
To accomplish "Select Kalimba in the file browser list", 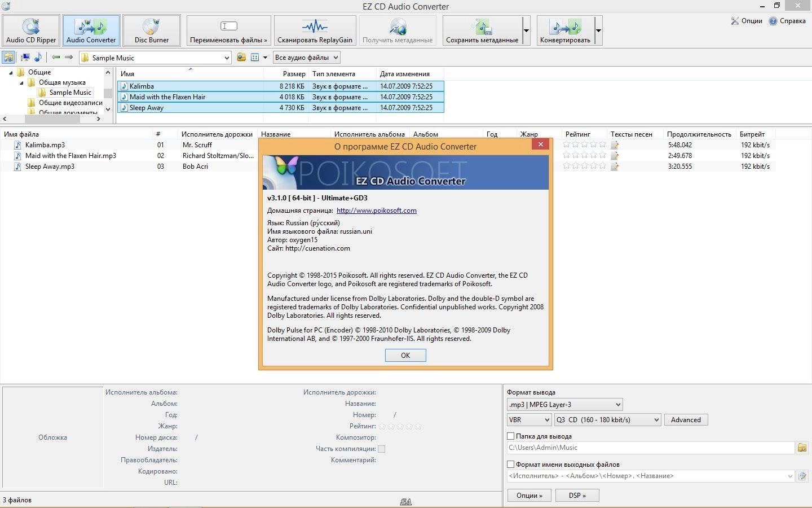I will pyautogui.click(x=281, y=86).
